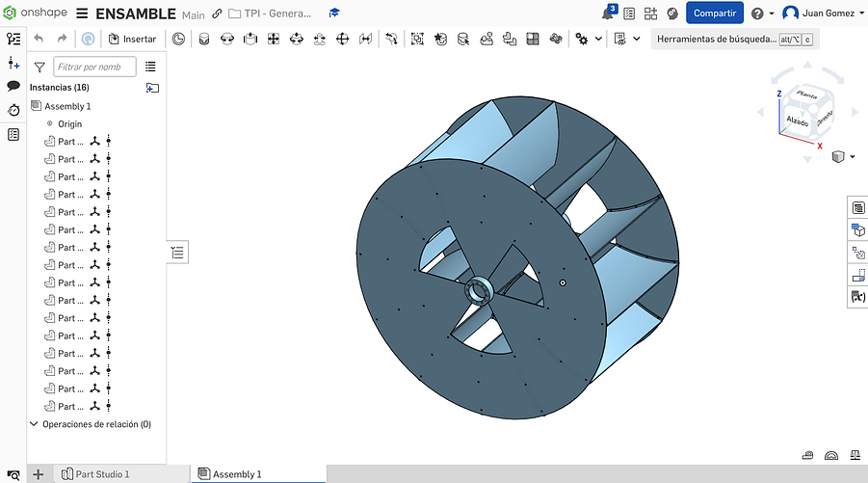Click the Insertar button
This screenshot has height=483, width=868.
point(132,39)
